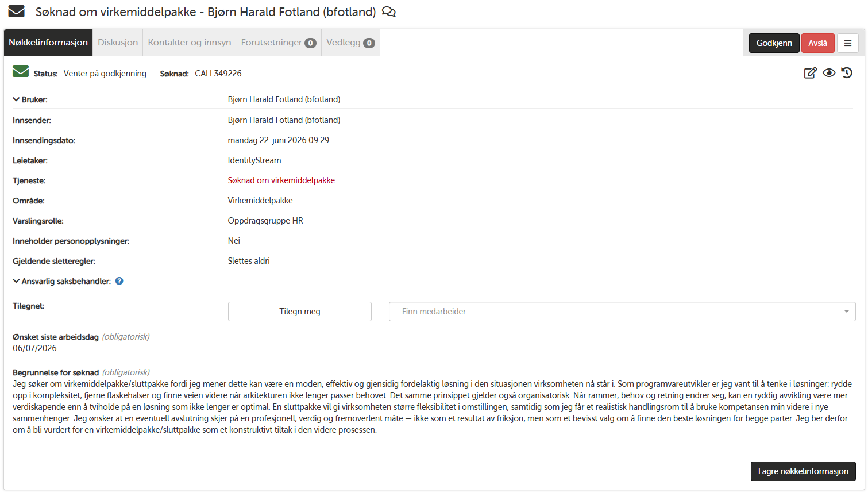Click the Varslingsrolle value Oppdragsgruppe HR

[265, 221]
